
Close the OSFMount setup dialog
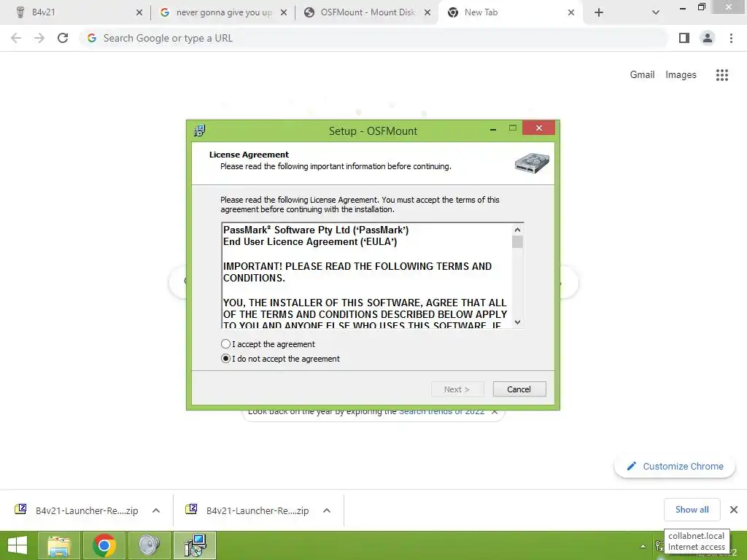[539, 128]
